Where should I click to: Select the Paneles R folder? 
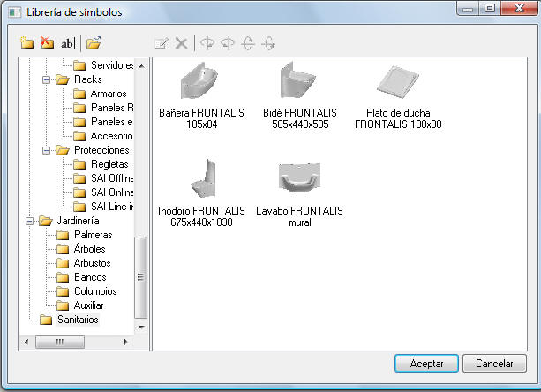[x=103, y=108]
